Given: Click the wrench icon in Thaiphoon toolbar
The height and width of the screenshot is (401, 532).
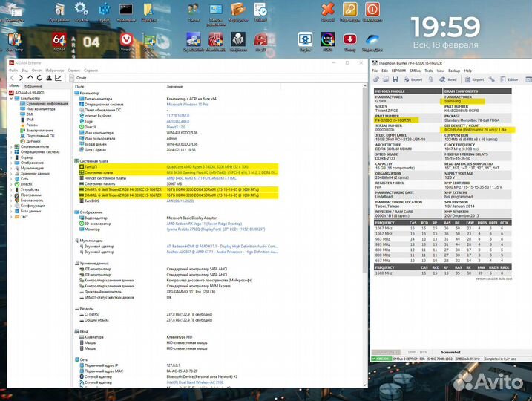Looking at the screenshot, I should click(x=492, y=79).
